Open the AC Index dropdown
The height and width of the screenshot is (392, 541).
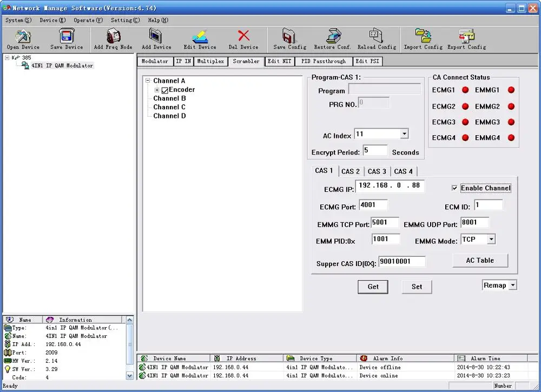point(404,134)
